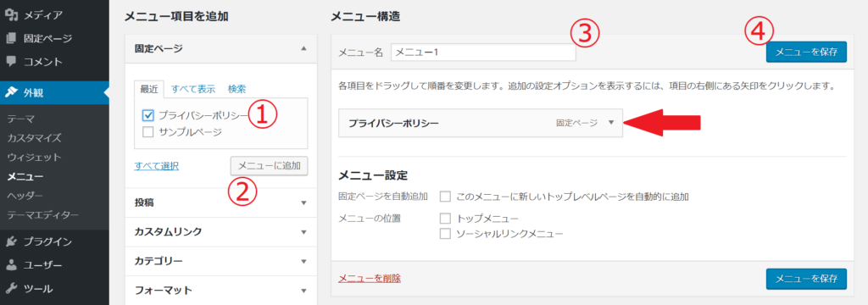The height and width of the screenshot is (305, 868).
Task: Open プラグイン in the sidebar
Action: (47, 241)
